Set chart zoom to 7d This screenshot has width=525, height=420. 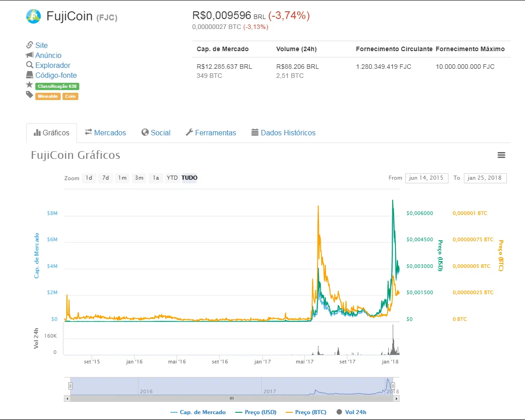106,178
